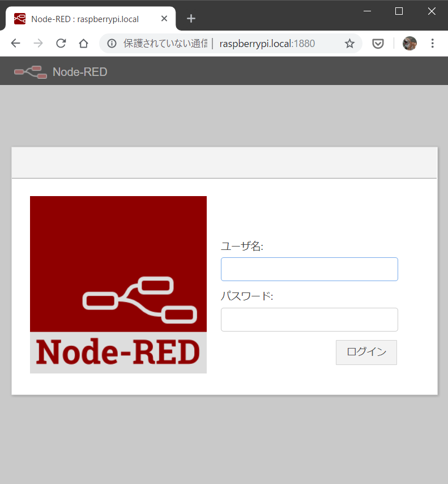Open the browser home page
The height and width of the screenshot is (484, 448).
pos(83,43)
